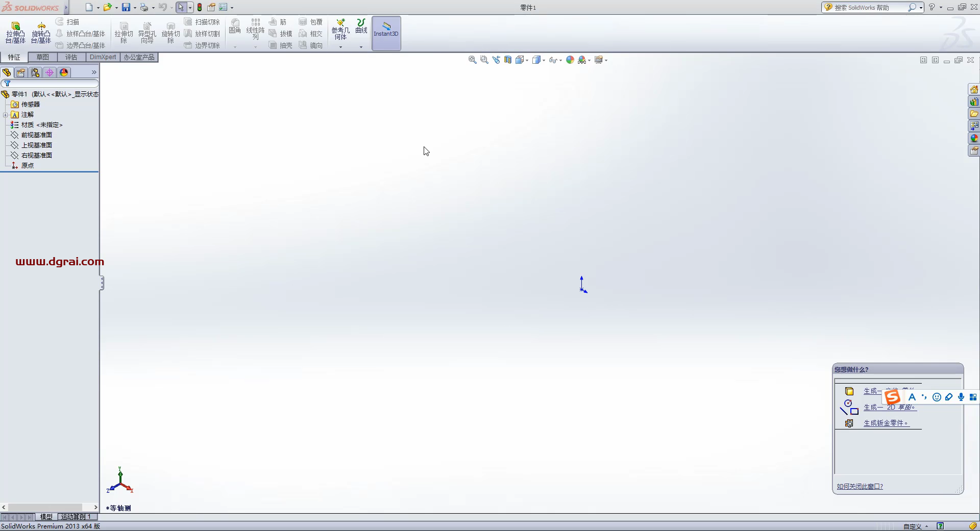Choose the Revolved Cut (旋转切除) tool

click(170, 33)
